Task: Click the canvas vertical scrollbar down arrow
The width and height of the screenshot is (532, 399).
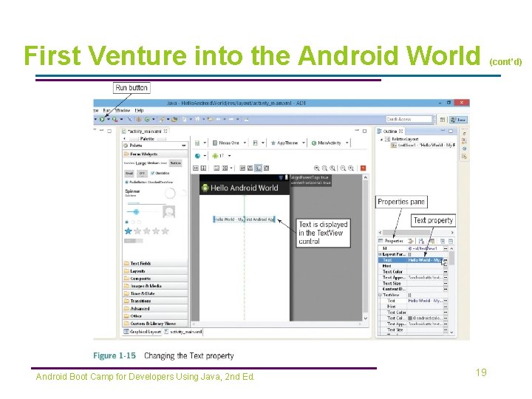Action: click(x=366, y=318)
